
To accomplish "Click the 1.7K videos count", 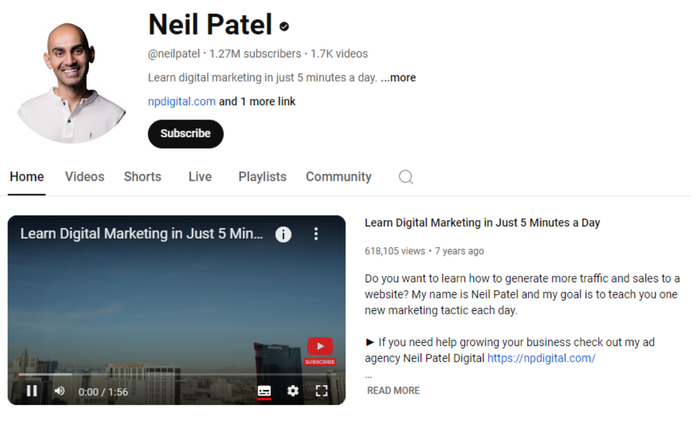I will [x=339, y=54].
